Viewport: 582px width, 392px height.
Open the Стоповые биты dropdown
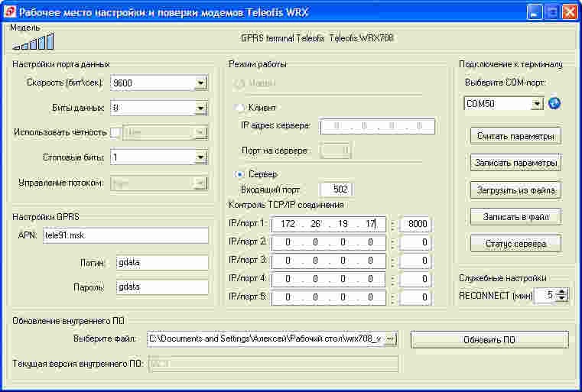pos(200,157)
